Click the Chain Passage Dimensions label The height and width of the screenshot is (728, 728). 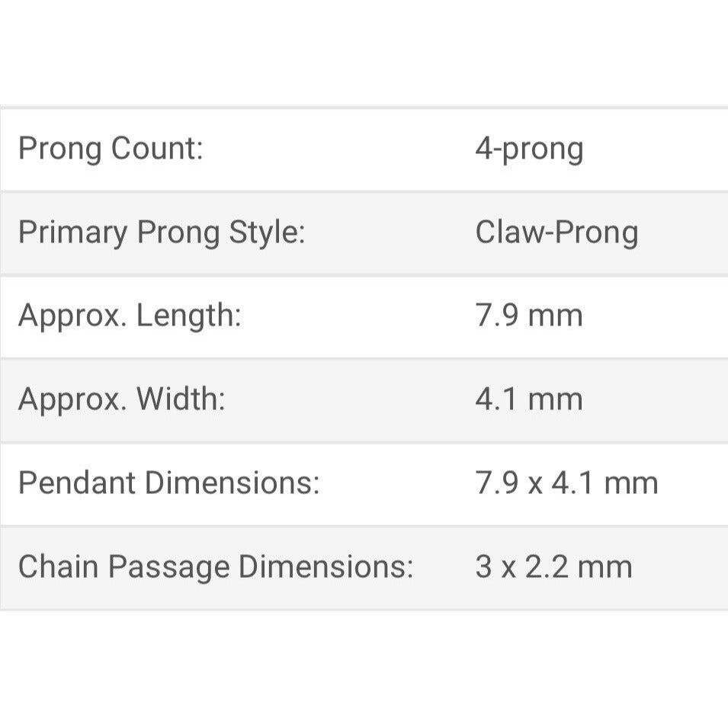pos(215,567)
